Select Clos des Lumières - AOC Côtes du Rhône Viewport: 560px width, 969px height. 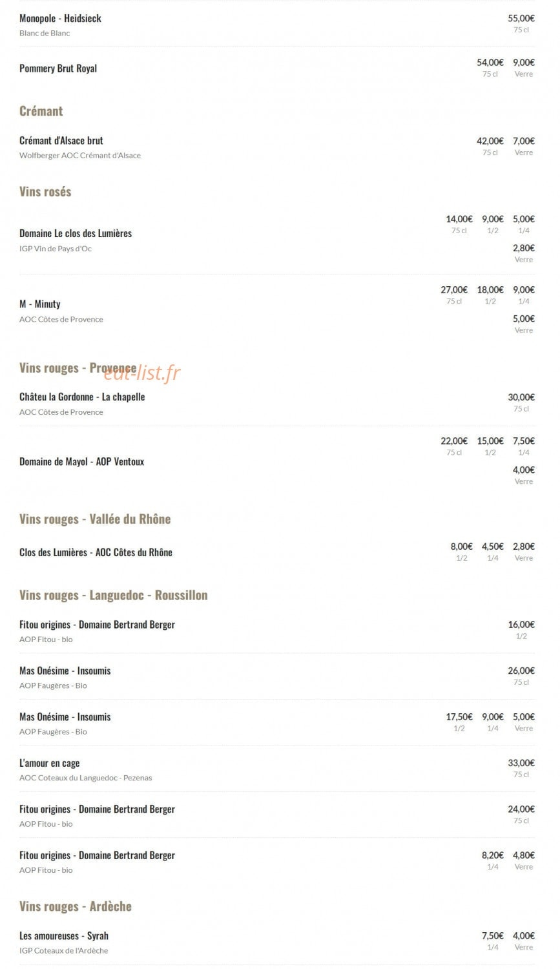coord(96,553)
